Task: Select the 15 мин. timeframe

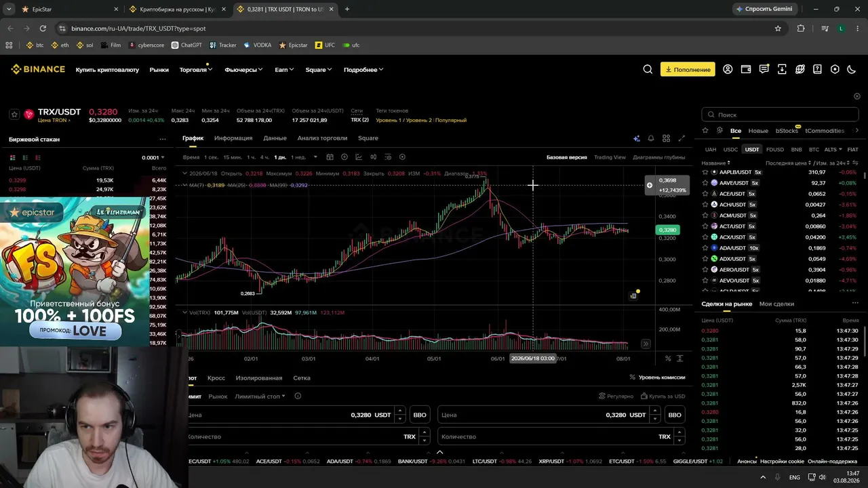Action: tap(233, 157)
